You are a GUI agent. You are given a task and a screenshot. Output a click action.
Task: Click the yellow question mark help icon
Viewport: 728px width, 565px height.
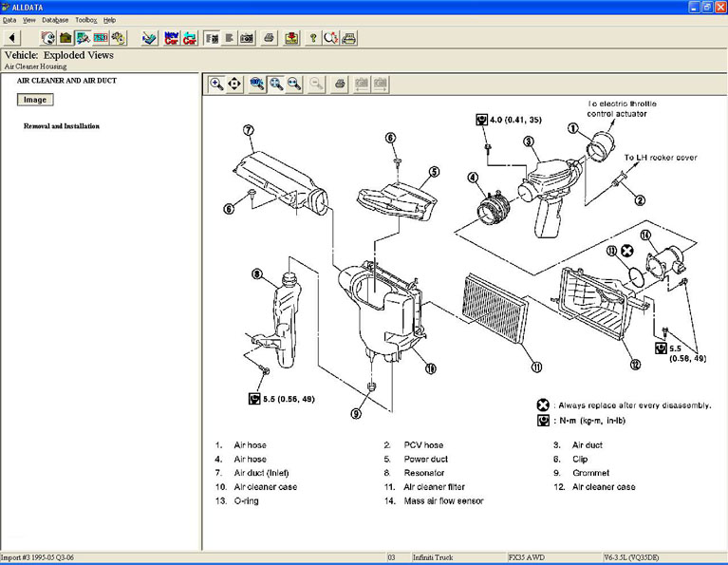[x=313, y=38]
